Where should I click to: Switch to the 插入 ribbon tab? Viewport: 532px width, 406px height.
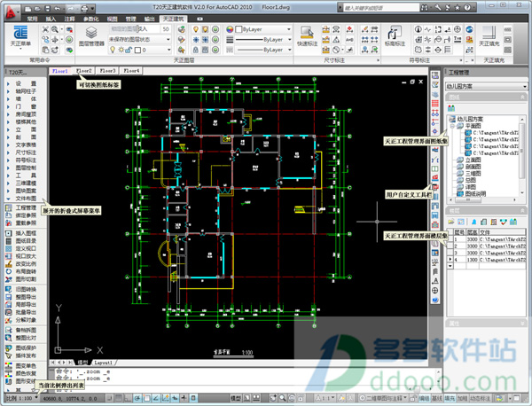pyautogui.click(x=51, y=19)
